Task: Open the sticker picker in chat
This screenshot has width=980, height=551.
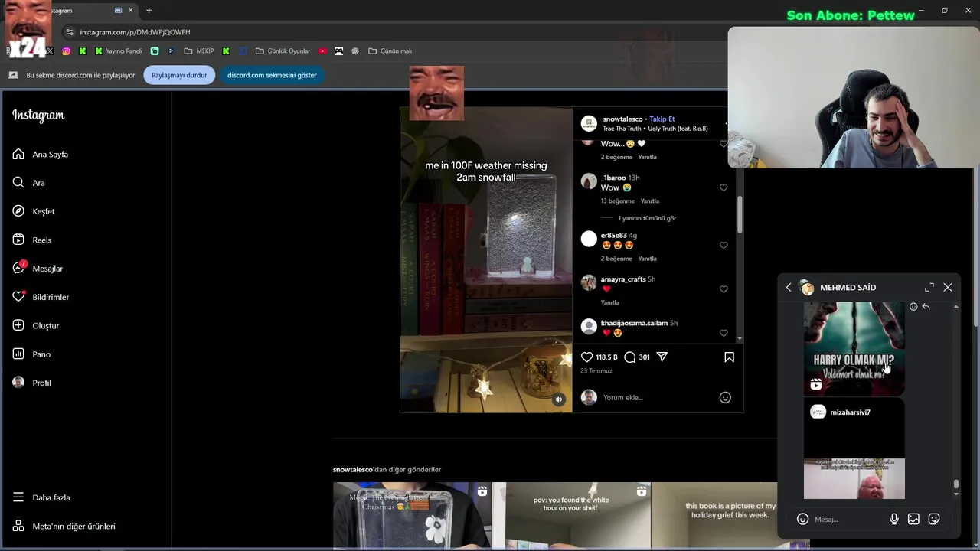Action: 934,520
